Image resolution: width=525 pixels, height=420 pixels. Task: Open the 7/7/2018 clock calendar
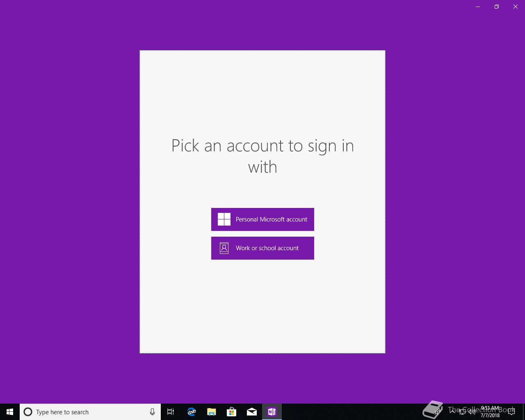tap(490, 412)
